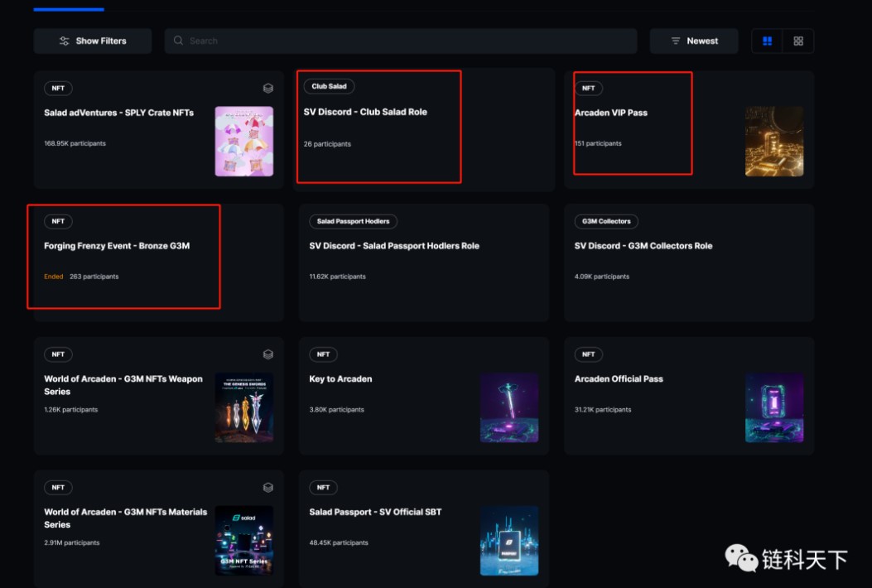Click NFT badge on Arcaden VIP Pass card
Image resolution: width=872 pixels, height=588 pixels.
(x=589, y=88)
